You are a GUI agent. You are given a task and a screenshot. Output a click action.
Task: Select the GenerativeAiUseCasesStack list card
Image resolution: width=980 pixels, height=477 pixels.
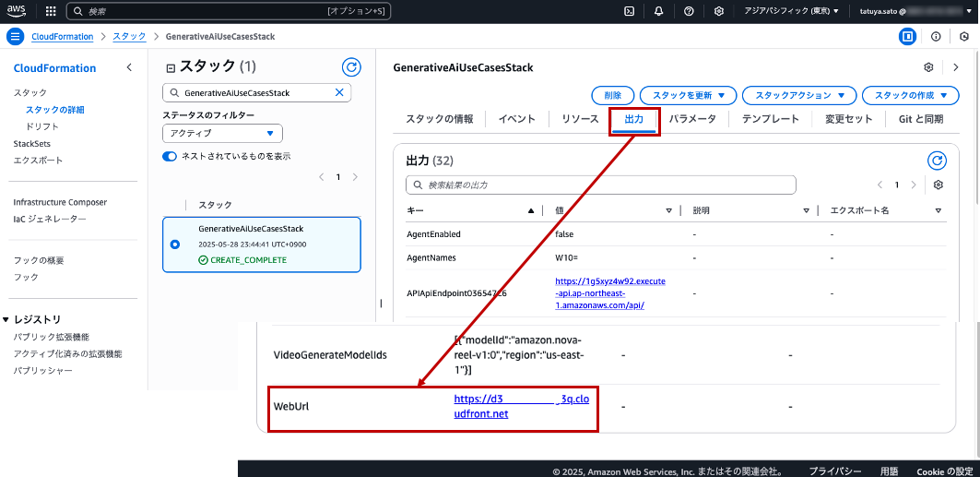click(261, 244)
